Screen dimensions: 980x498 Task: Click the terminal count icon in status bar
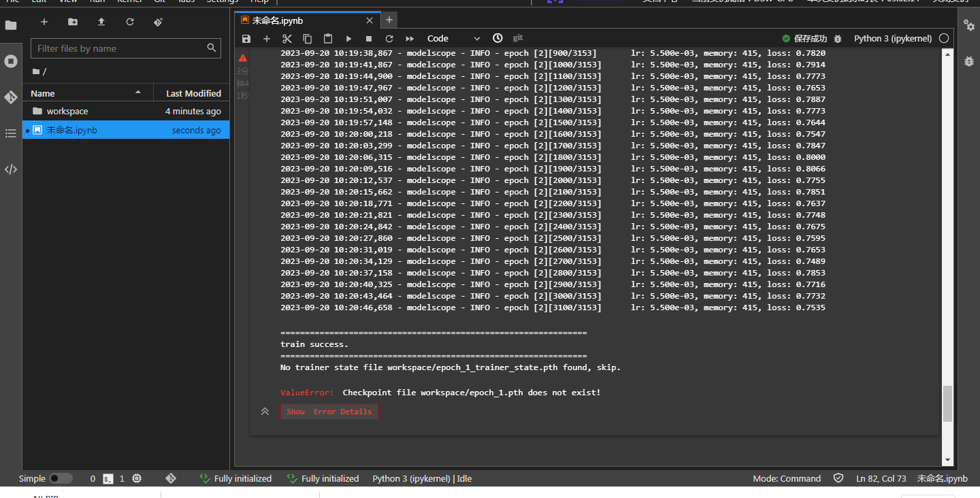(x=108, y=479)
